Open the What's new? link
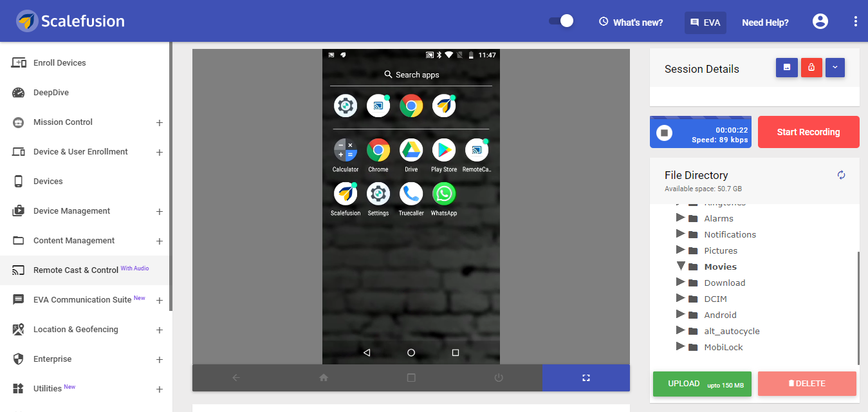The width and height of the screenshot is (868, 412). pyautogui.click(x=631, y=22)
